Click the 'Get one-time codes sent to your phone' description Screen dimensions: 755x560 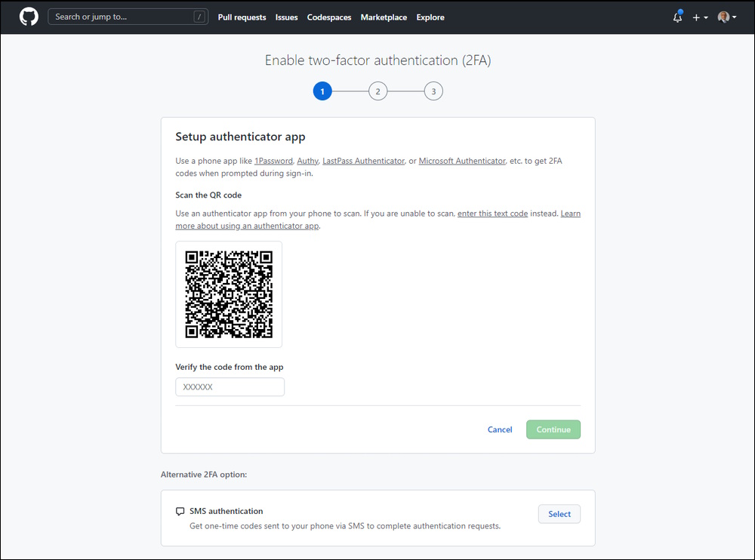345,526
